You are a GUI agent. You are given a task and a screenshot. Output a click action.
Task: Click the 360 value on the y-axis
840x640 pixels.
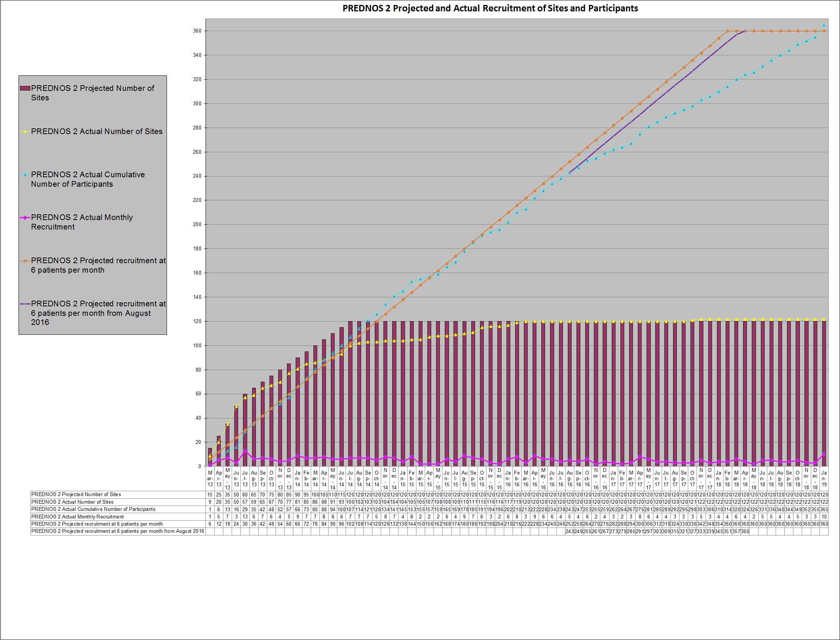(x=197, y=31)
